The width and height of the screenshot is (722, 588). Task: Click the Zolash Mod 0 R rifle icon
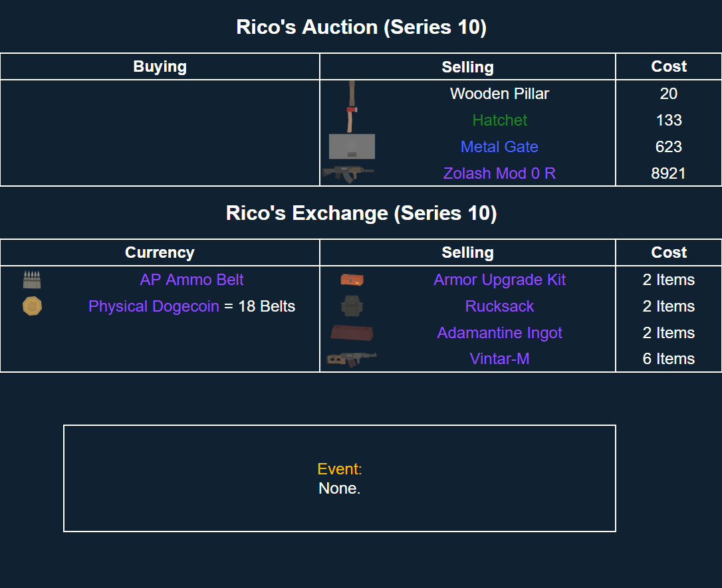pyautogui.click(x=348, y=173)
